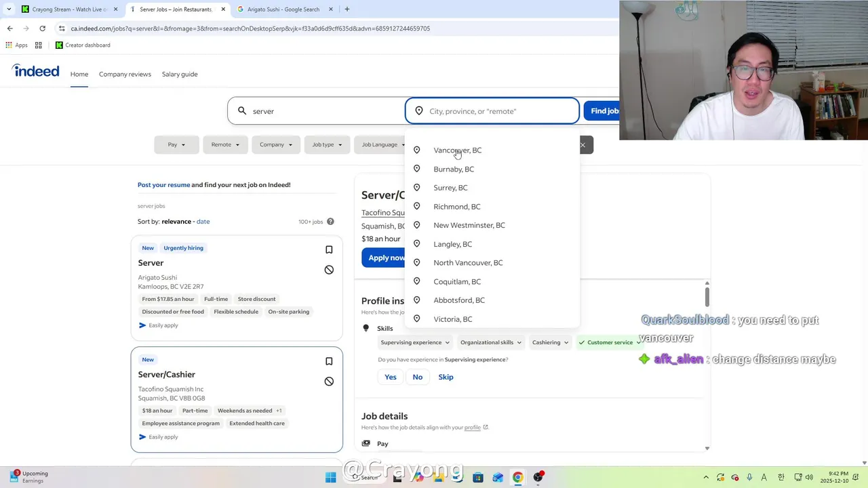Click the Chrome address bar URL
The width and height of the screenshot is (868, 488).
point(250,28)
